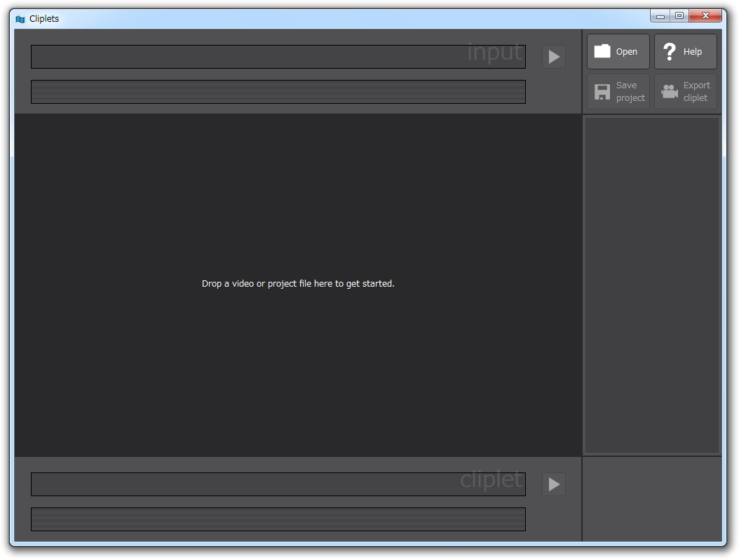Click the lower striped cliplet track
Screen dimensions: 739x560
[x=278, y=519]
